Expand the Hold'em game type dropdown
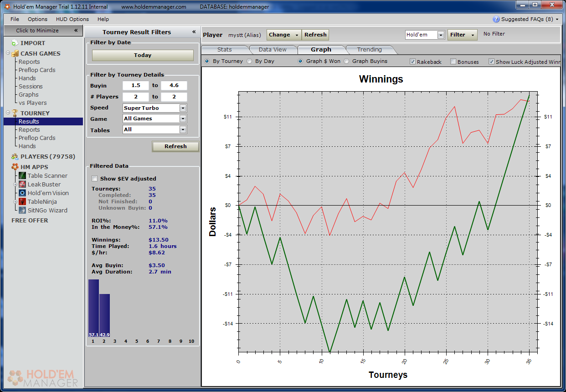566x392 pixels. tap(441, 35)
